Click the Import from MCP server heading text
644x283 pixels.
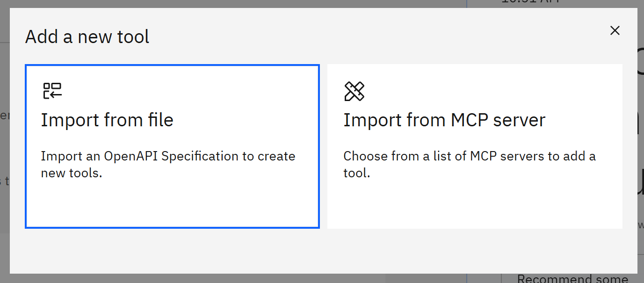coord(444,120)
